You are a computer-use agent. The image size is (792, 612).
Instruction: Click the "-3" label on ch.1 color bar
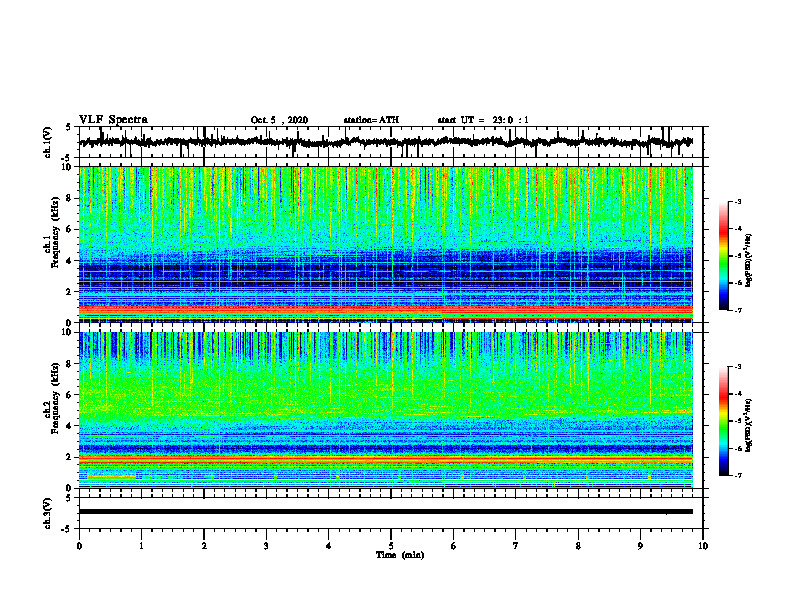738,201
